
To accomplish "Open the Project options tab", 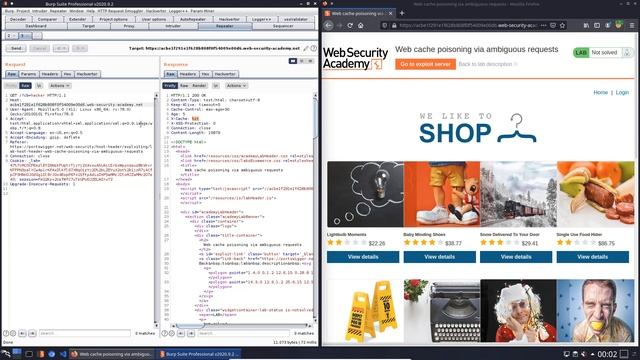I will (x=113, y=19).
